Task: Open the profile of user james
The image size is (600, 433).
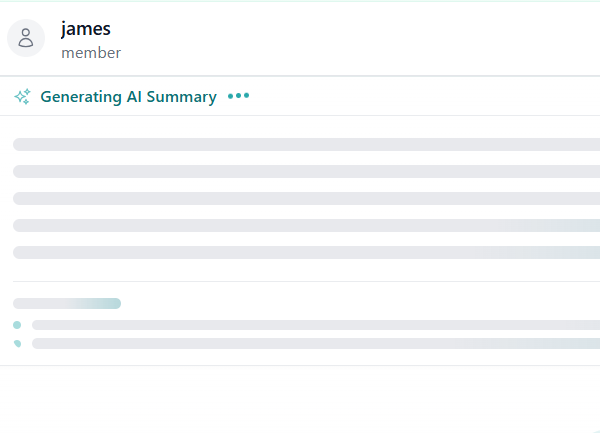Action: pos(85,29)
